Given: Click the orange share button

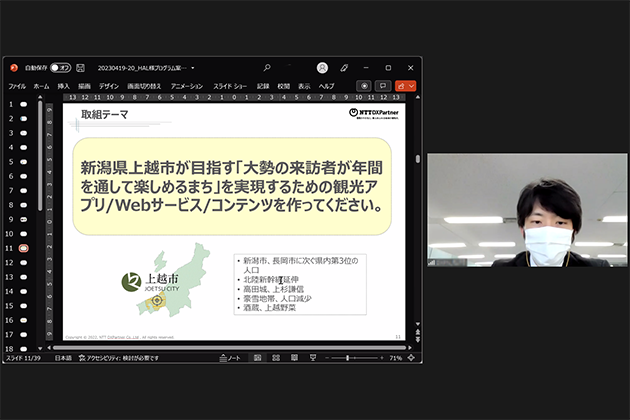Looking at the screenshot, I should (x=401, y=86).
